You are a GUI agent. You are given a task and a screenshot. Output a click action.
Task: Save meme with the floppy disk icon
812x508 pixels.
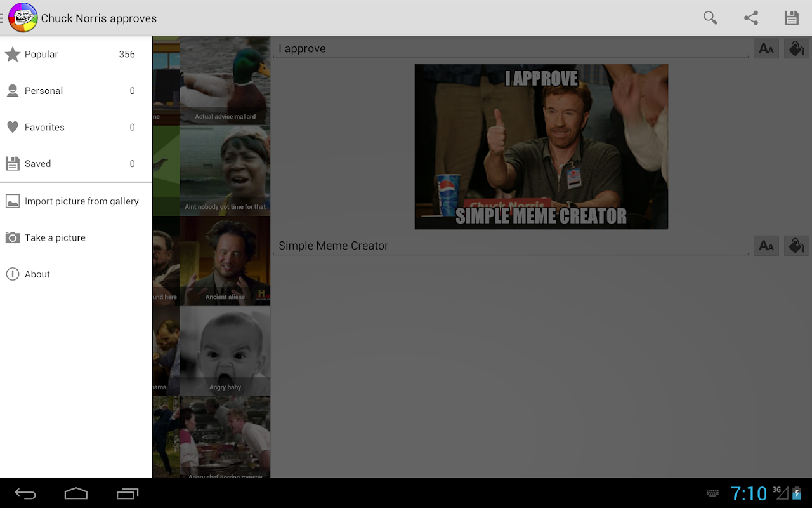tap(792, 18)
